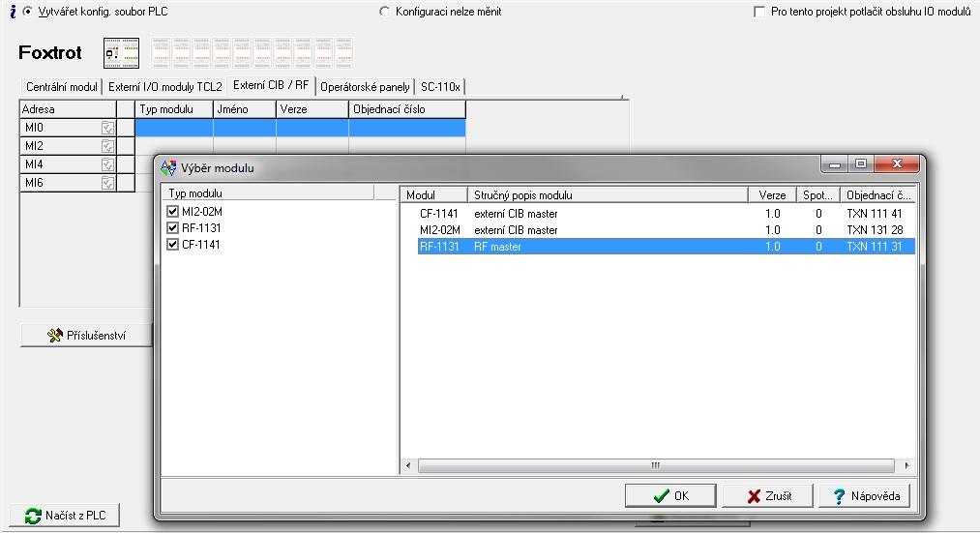Image resolution: width=980 pixels, height=533 pixels.
Task: Click the Načíst z PLC button
Action: pos(65,515)
